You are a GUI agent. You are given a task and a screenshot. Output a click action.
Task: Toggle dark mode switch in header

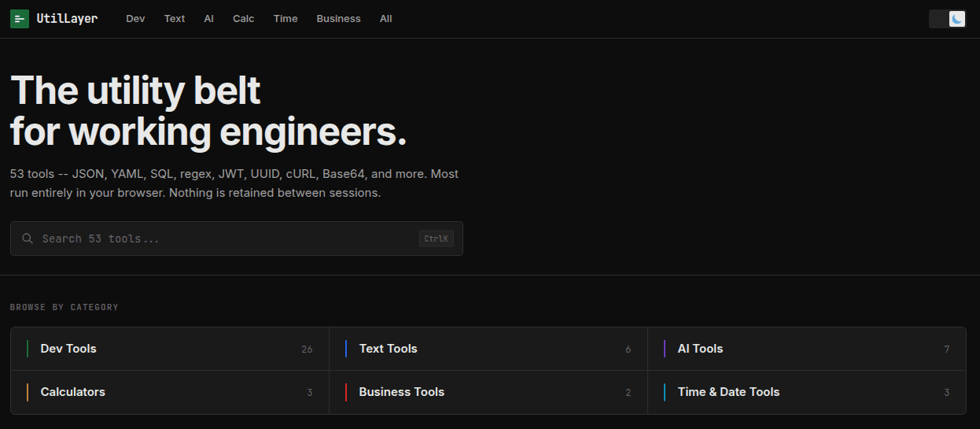click(948, 19)
